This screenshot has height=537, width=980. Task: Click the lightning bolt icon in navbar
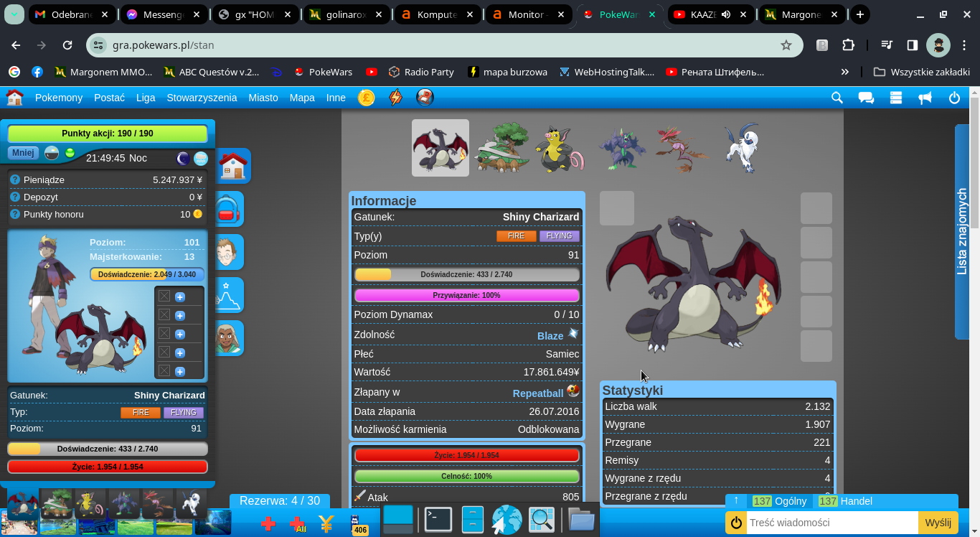pyautogui.click(x=395, y=98)
